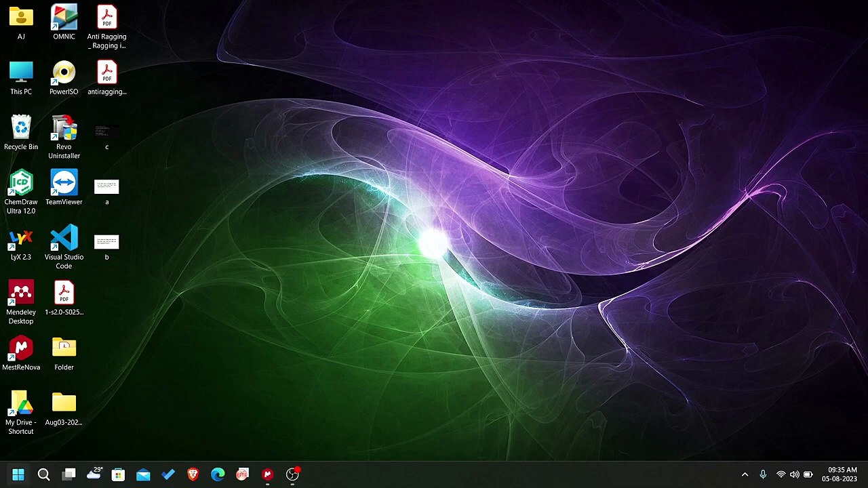Select the 1-s2.0-S025 PDF file icon

click(x=64, y=293)
